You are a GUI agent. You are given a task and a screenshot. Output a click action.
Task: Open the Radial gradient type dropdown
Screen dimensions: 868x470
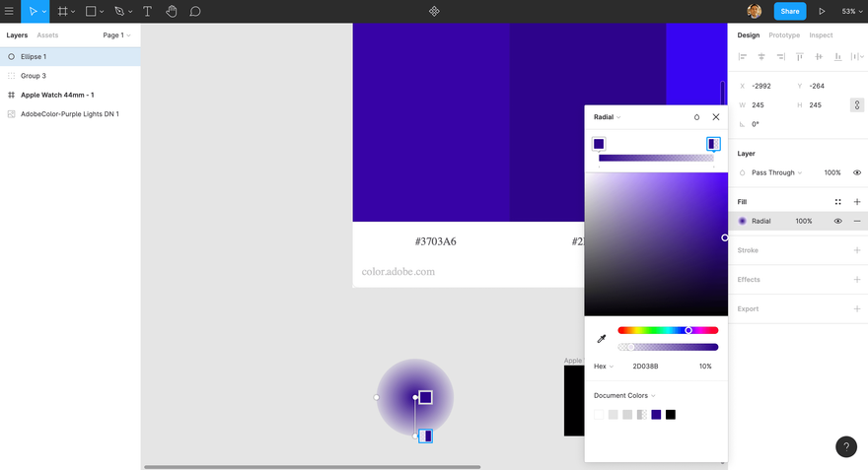(x=607, y=117)
